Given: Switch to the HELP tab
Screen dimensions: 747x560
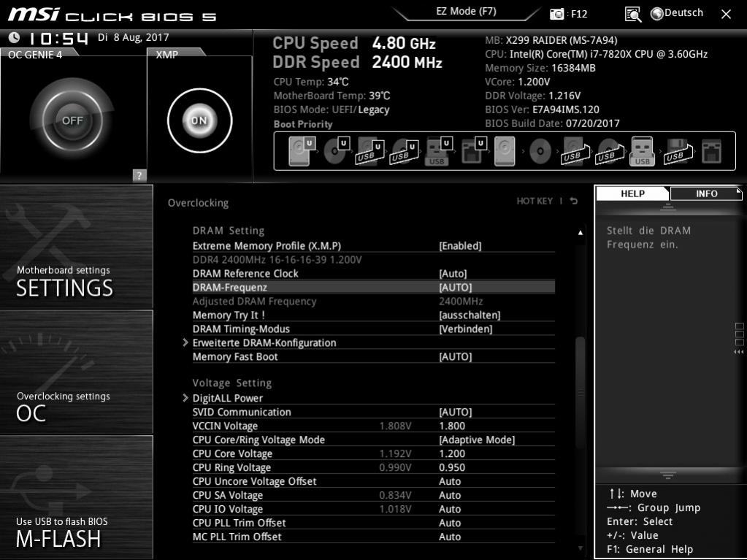Looking at the screenshot, I should (x=632, y=193).
